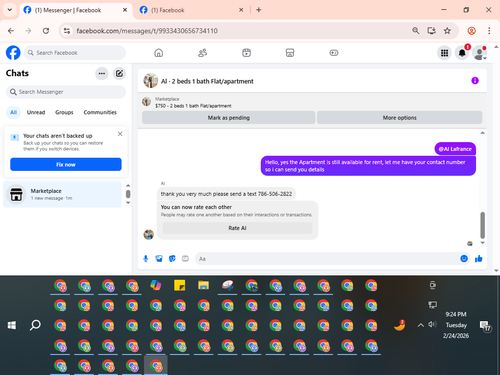The width and height of the screenshot is (500, 375).
Task: Open the Chrome three-dot menu
Action: pos(489,31)
